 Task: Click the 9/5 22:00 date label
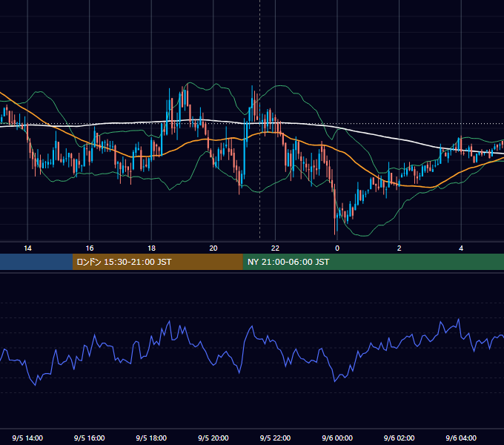point(275,438)
